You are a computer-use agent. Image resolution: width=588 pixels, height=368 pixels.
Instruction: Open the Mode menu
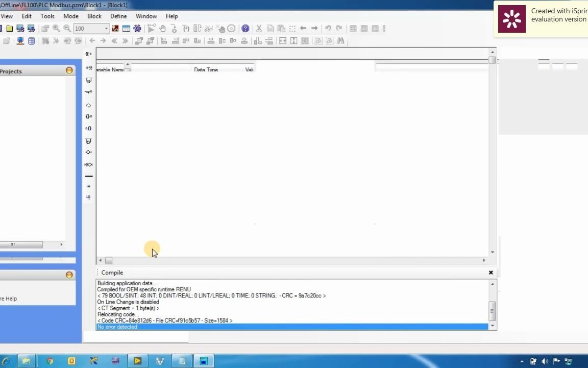click(70, 16)
